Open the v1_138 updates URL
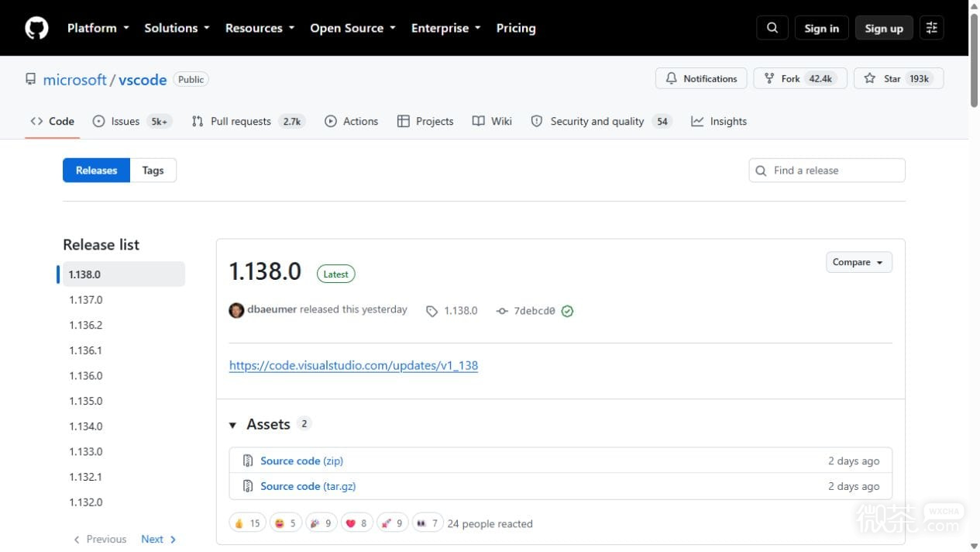 [353, 365]
